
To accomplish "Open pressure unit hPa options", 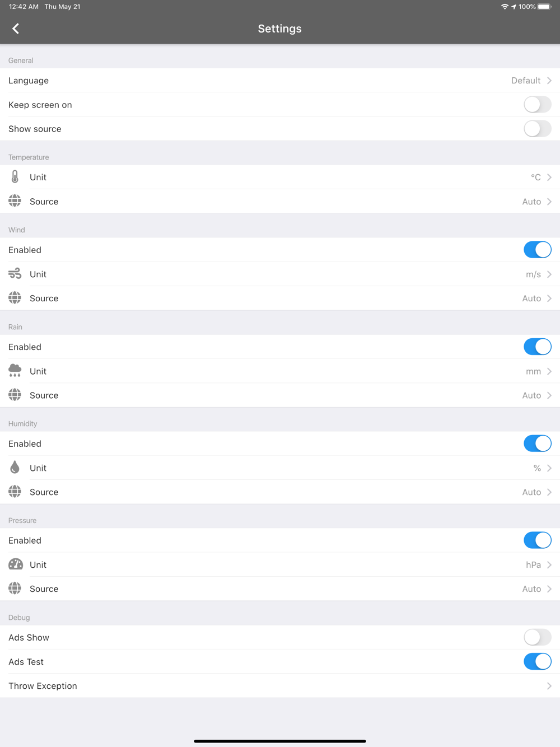I will 280,564.
